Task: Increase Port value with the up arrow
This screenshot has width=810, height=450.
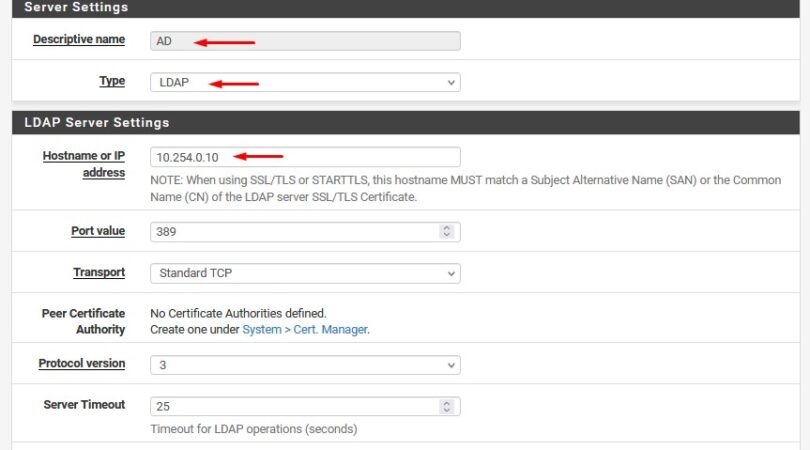Action: [446, 228]
